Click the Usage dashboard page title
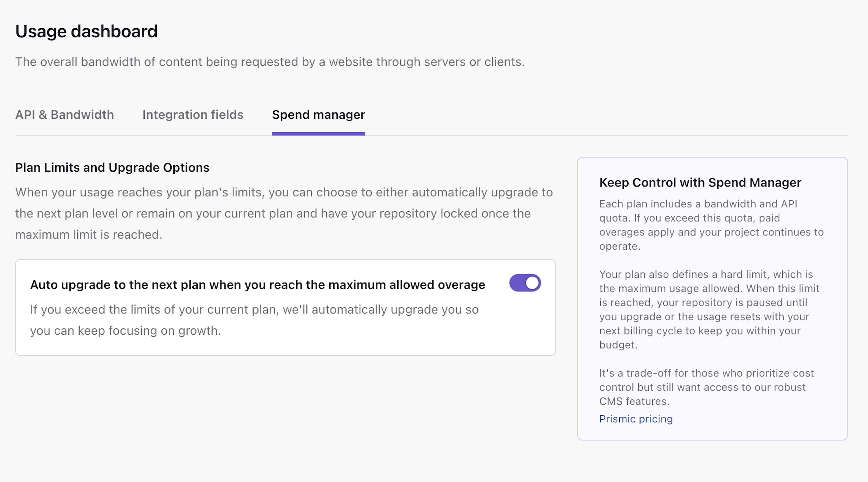The width and height of the screenshot is (868, 482). 86,31
